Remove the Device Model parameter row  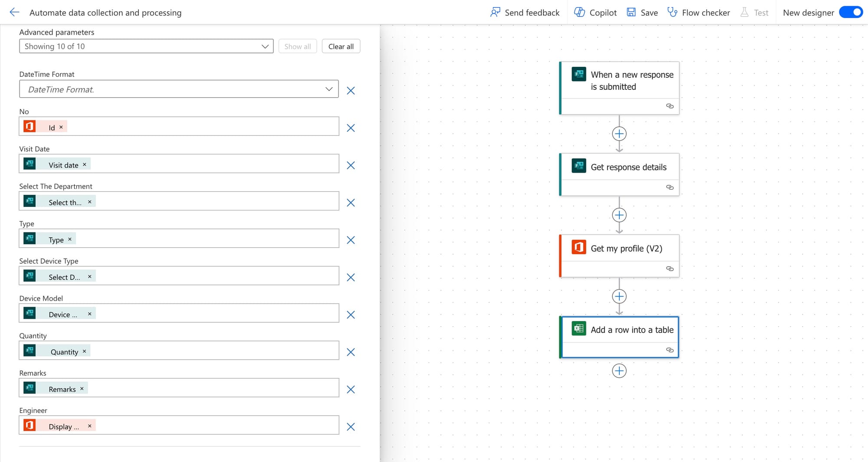click(x=351, y=315)
